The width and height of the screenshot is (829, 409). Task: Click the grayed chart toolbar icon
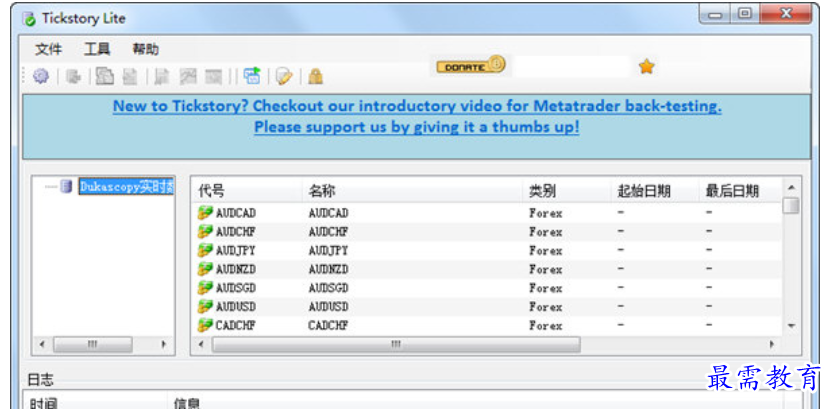tap(188, 77)
